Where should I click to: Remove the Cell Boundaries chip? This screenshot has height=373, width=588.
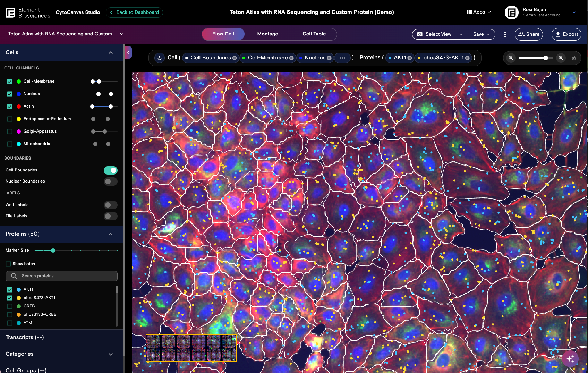pyautogui.click(x=235, y=58)
